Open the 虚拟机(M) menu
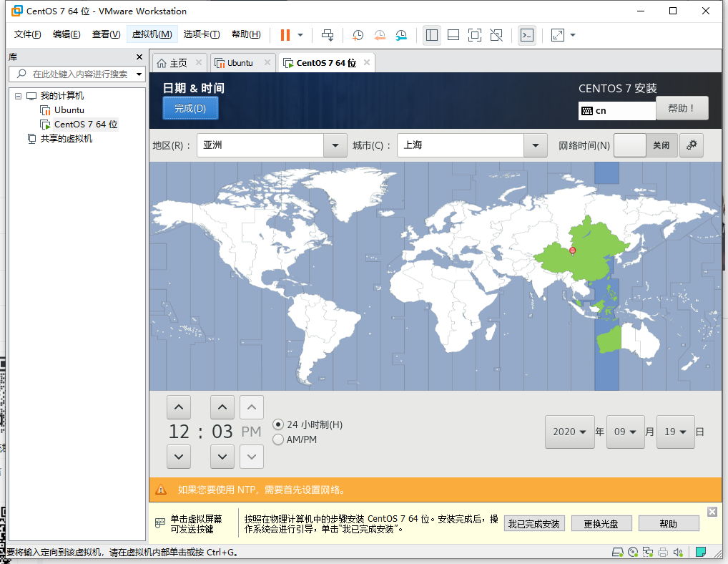Image resolution: width=728 pixels, height=564 pixels. [x=152, y=34]
